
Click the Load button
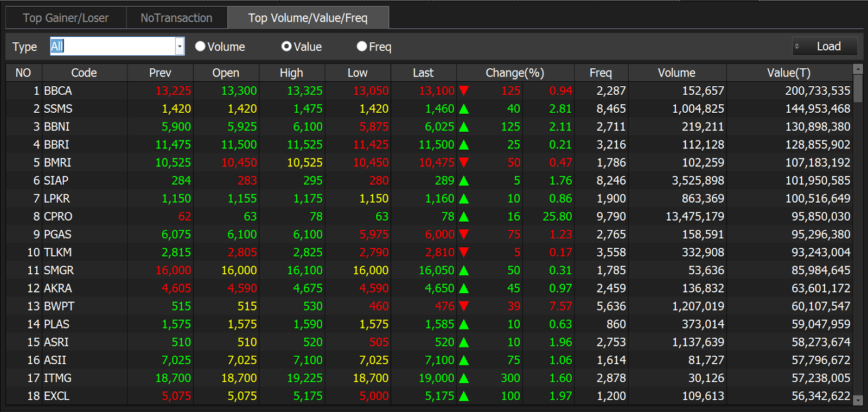click(x=825, y=47)
